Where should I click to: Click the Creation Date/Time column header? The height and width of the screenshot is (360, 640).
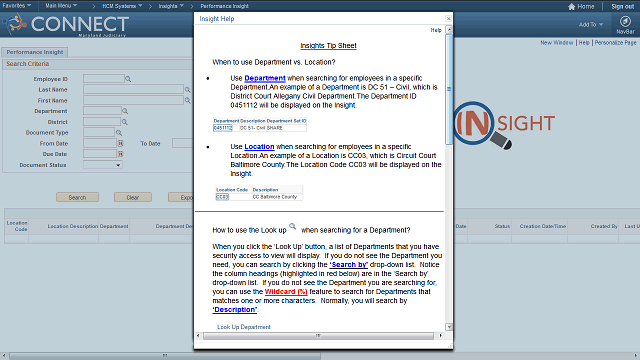click(x=542, y=226)
